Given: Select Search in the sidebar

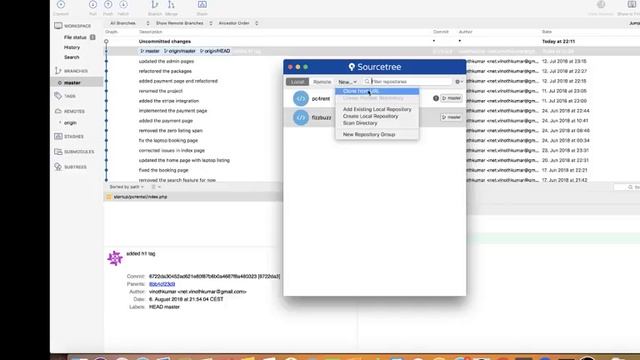Looking at the screenshot, I should pos(71,57).
